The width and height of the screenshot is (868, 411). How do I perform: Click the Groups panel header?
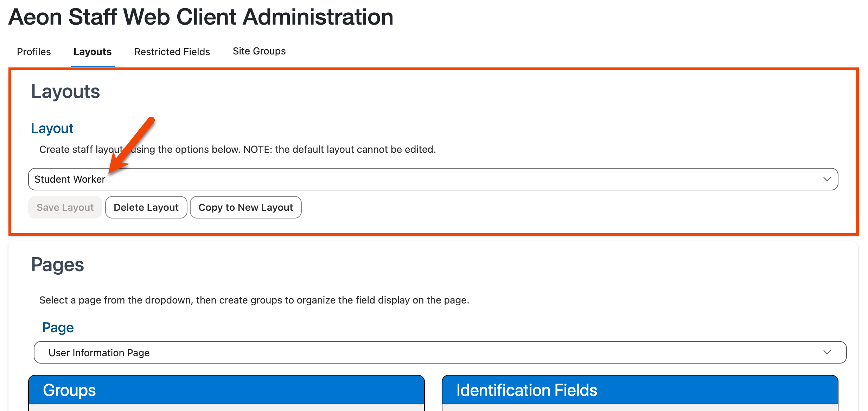(69, 390)
